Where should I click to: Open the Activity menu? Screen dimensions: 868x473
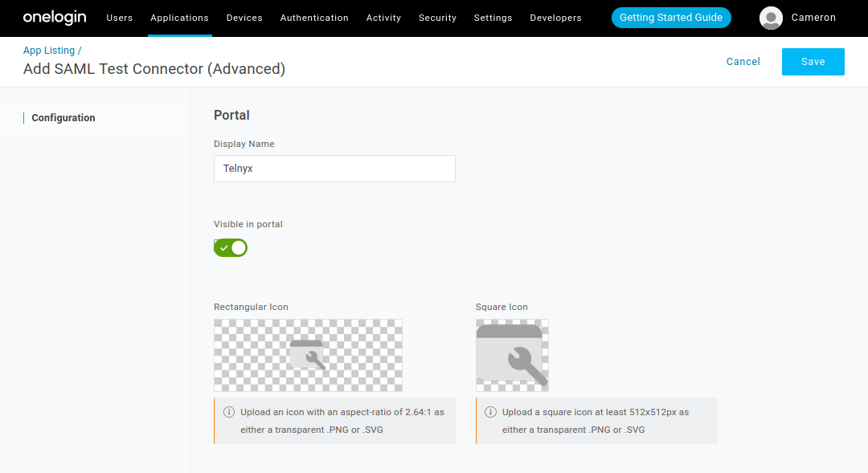pos(383,18)
